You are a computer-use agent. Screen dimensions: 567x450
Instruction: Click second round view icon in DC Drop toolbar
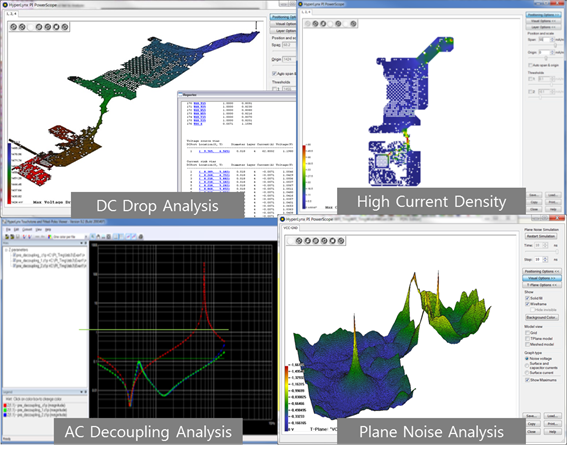pyautogui.click(x=22, y=27)
